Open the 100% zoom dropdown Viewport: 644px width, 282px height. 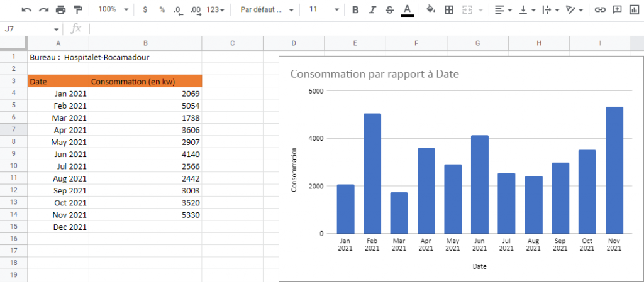(x=113, y=10)
